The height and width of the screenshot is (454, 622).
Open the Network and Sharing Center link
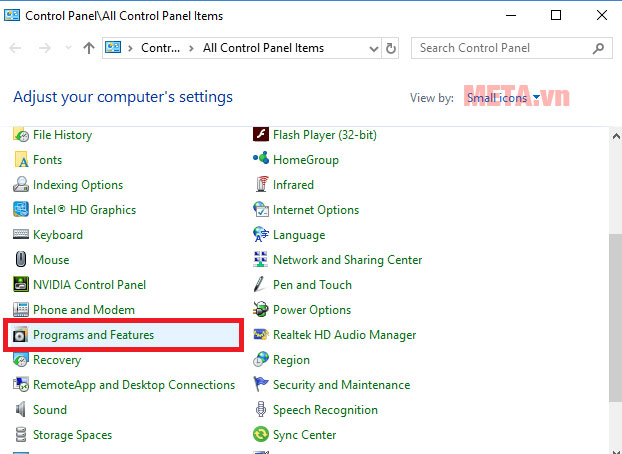(347, 260)
